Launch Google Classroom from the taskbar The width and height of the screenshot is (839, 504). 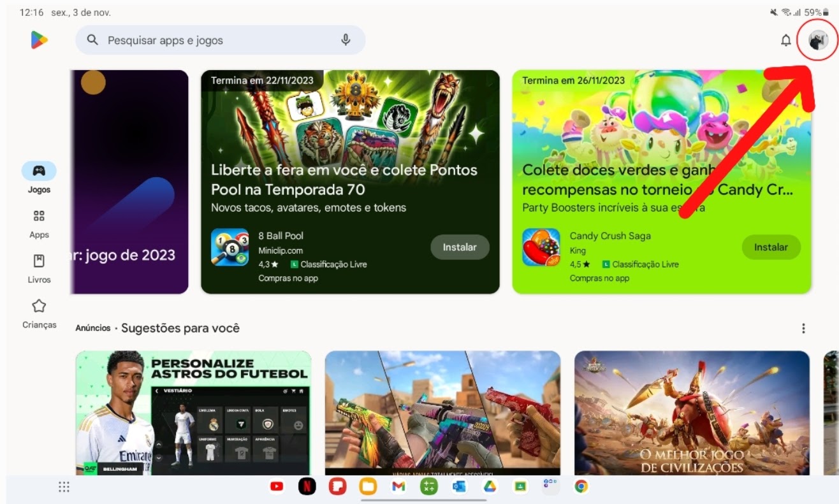[520, 487]
